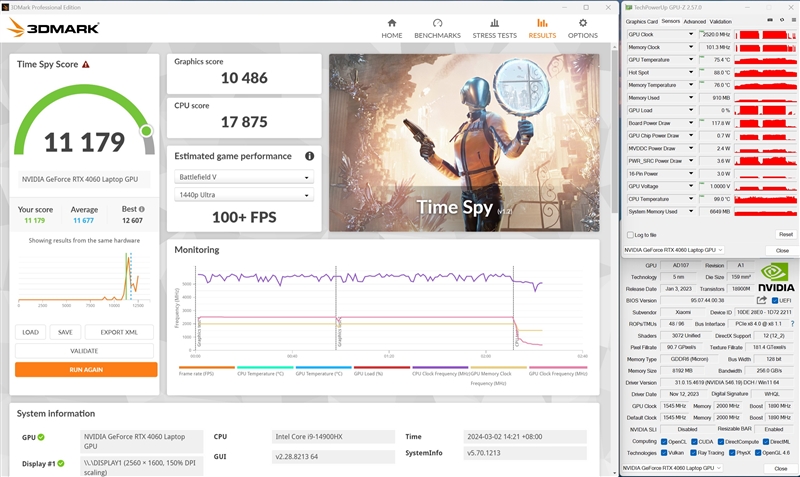This screenshot has width=800, height=477.
Task: Open the OPTIONS gear icon
Action: coord(583,22)
